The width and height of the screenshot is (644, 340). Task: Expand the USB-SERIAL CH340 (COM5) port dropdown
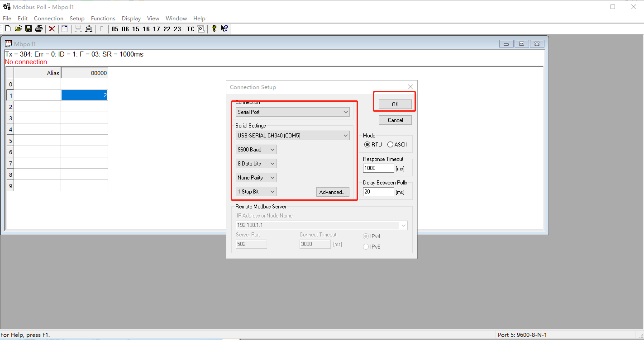coord(292,135)
